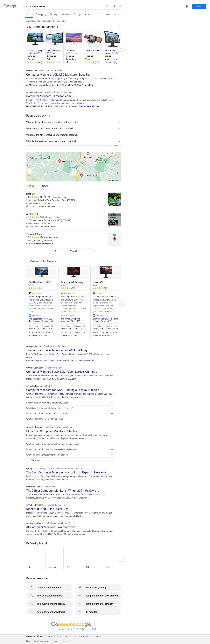Image resolution: width=210 pixels, height=644 pixels.
Task: Open the Computer Monitors - Amazon.com result
Action: 49,96
